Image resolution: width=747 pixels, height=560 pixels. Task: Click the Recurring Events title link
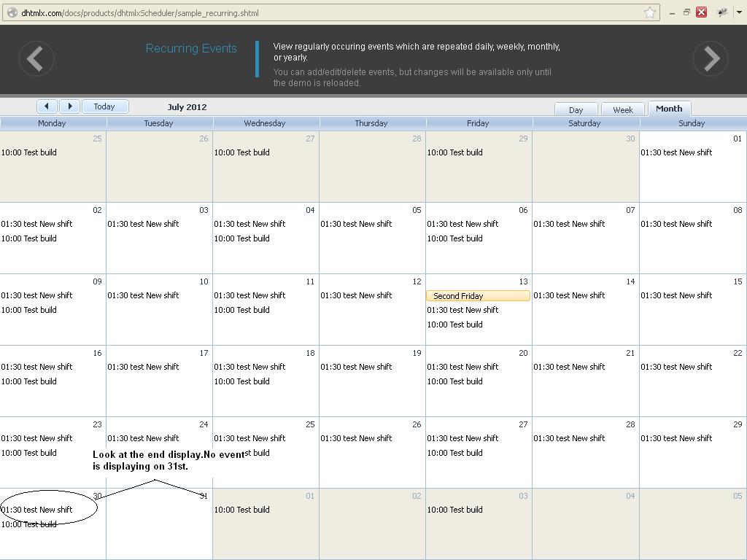(191, 48)
